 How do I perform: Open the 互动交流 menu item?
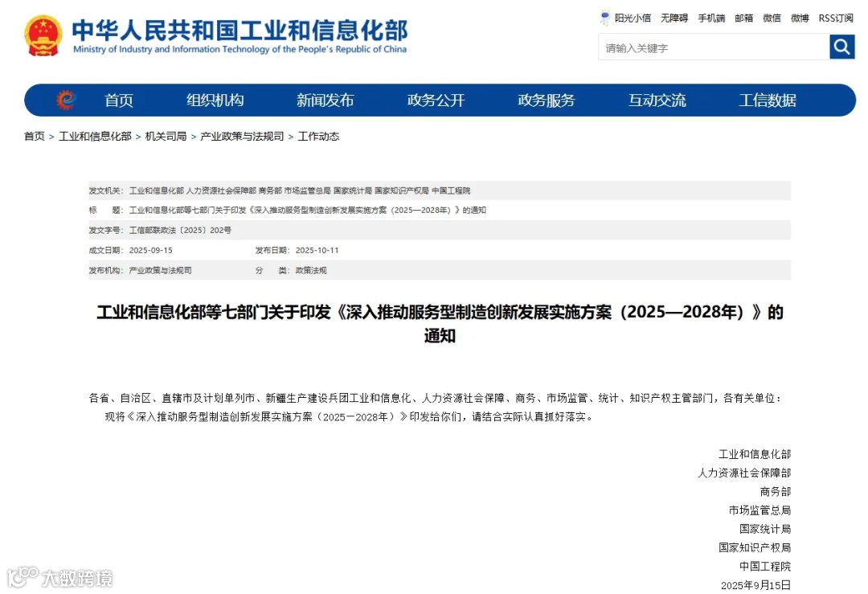pyautogui.click(x=657, y=100)
